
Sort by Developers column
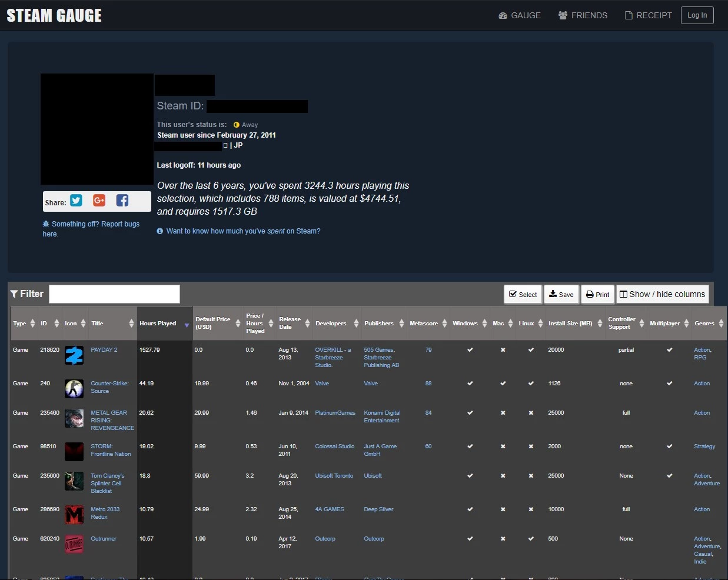pos(337,324)
